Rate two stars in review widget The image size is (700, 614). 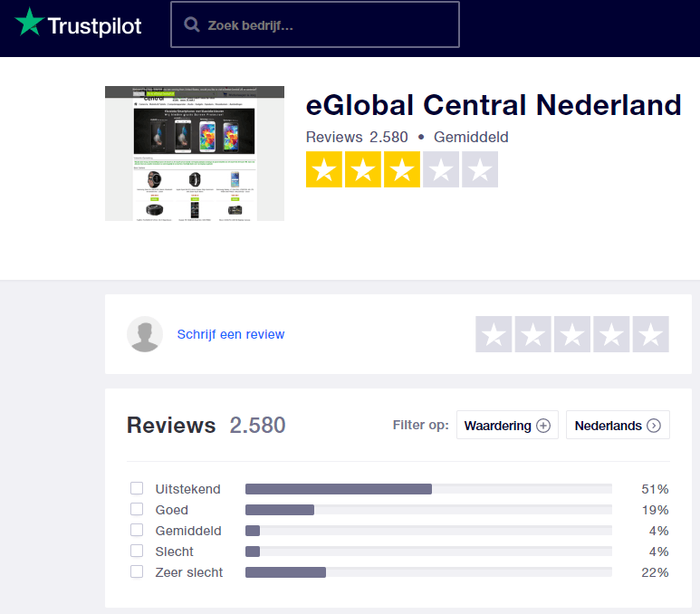[x=532, y=334]
